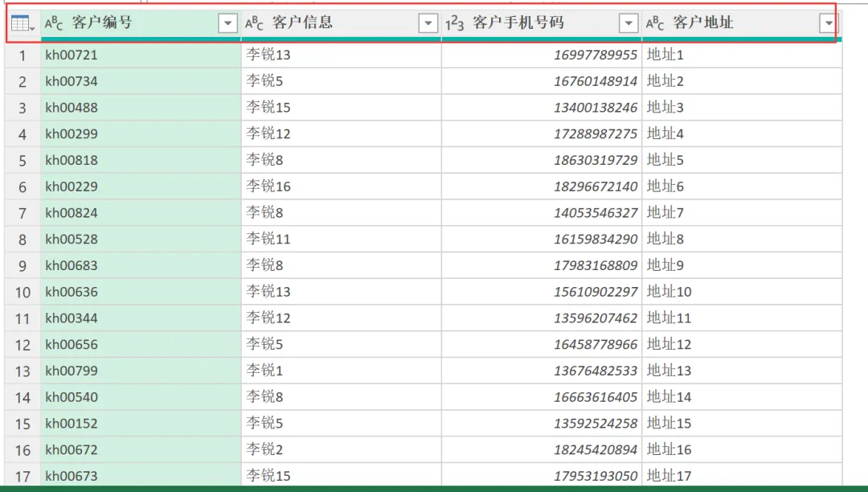
Task: Click cell kh00818
Action: click(x=141, y=160)
